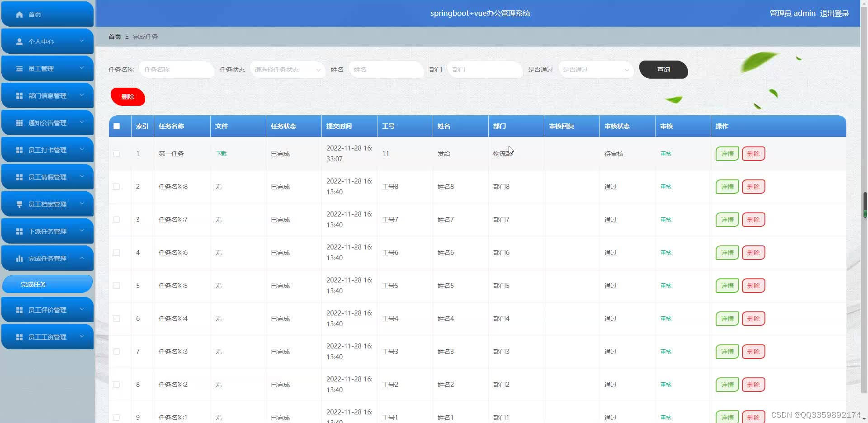Click 详情 button for 任务名称6 row

click(727, 253)
